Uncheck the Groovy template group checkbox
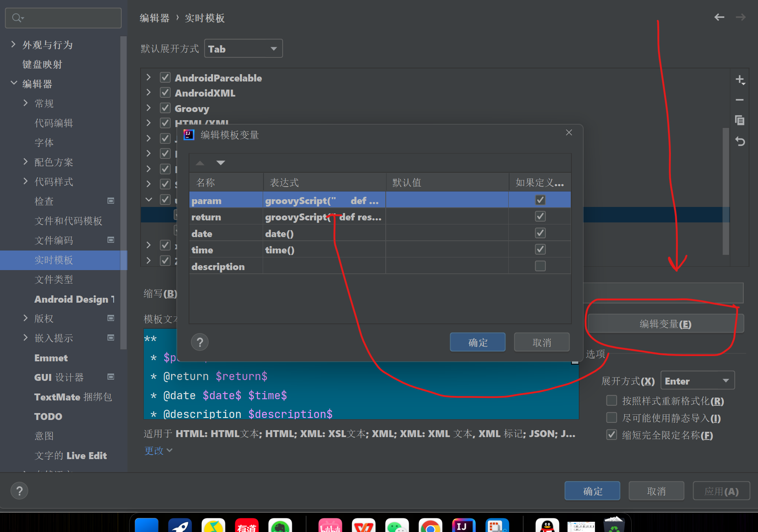758x532 pixels. click(165, 108)
